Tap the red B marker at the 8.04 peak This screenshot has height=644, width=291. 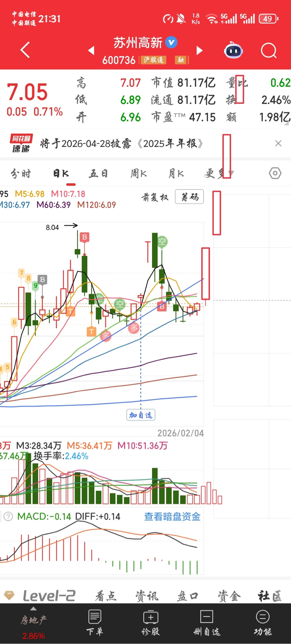click(x=84, y=237)
